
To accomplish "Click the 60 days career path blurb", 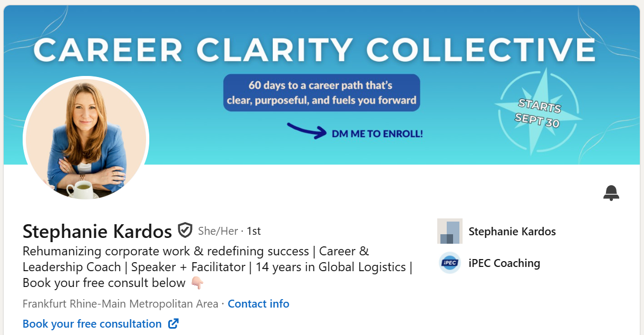I will point(321,92).
